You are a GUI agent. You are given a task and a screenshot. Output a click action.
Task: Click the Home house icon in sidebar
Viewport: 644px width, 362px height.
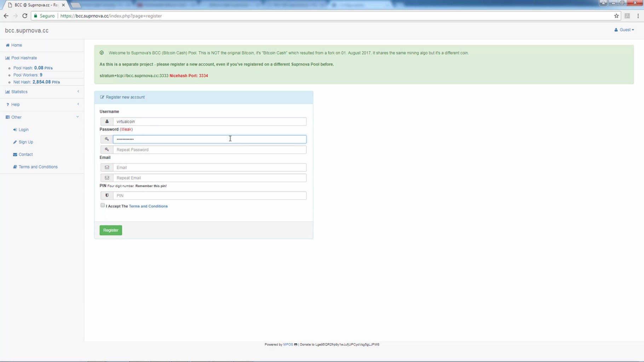(x=7, y=45)
